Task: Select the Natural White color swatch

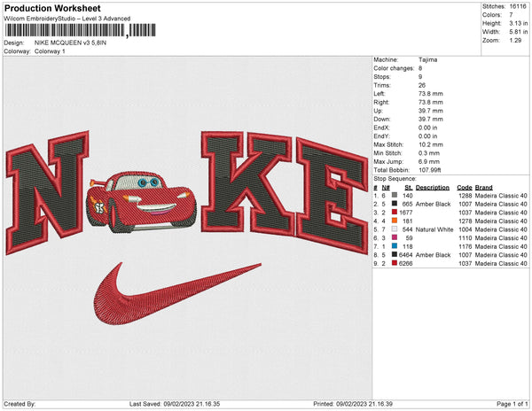Action: click(395, 229)
